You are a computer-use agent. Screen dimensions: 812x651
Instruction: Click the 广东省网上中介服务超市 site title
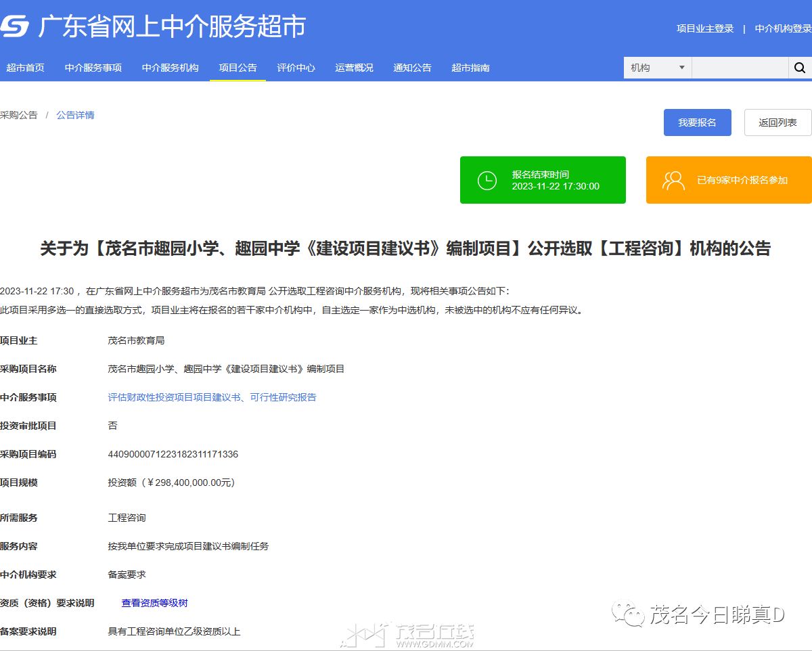172,27
